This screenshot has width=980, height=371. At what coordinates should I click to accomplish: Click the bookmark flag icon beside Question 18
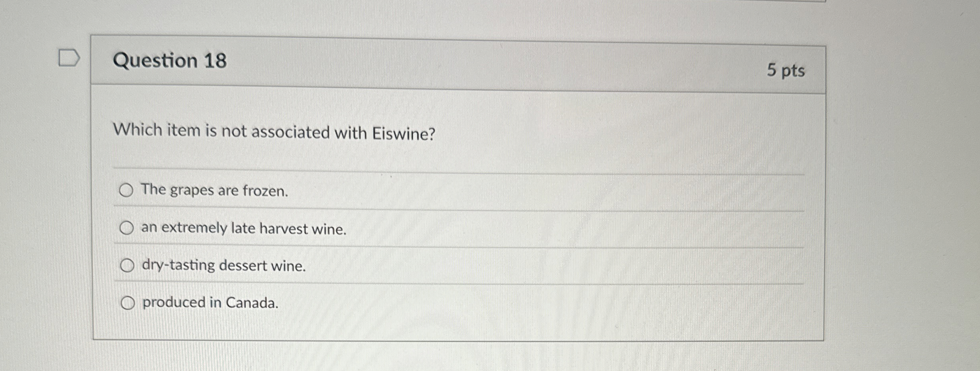click(x=69, y=58)
